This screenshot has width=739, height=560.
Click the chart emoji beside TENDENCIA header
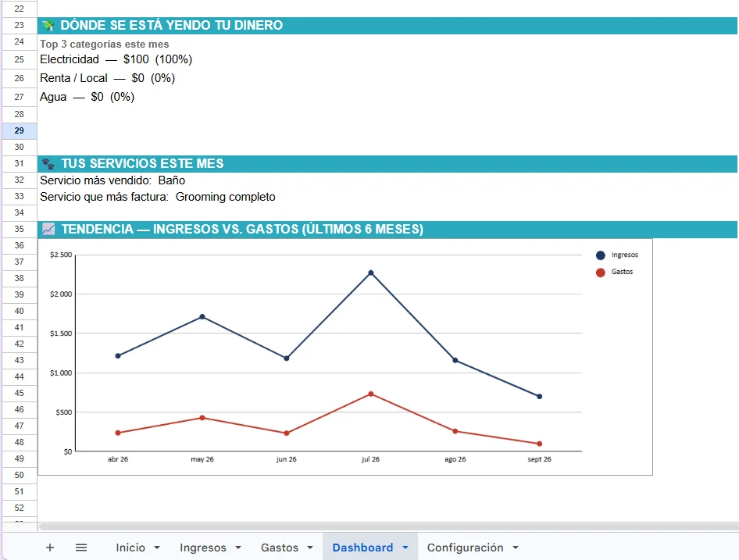point(48,229)
